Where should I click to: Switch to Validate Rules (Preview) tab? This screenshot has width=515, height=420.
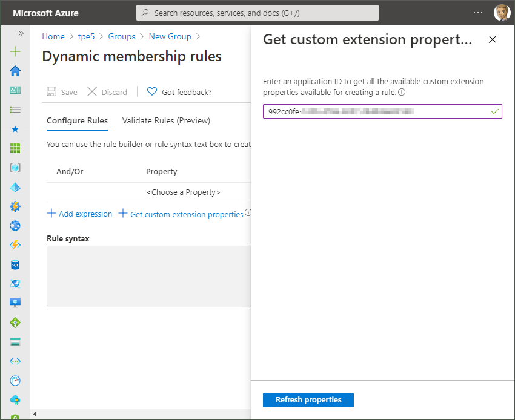pos(166,120)
